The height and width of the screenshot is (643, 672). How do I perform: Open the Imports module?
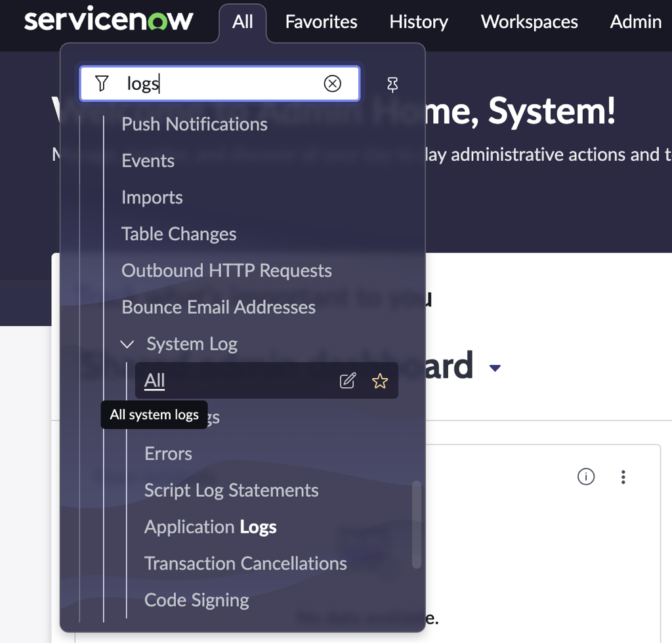pos(152,197)
